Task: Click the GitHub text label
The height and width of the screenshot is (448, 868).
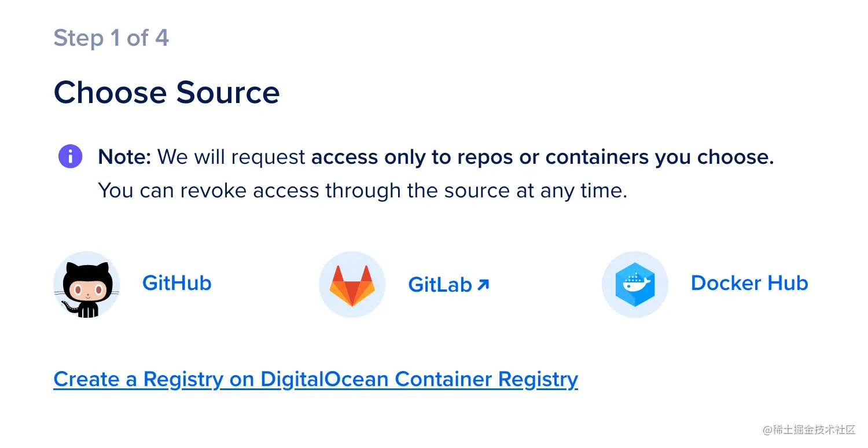Action: coord(176,283)
